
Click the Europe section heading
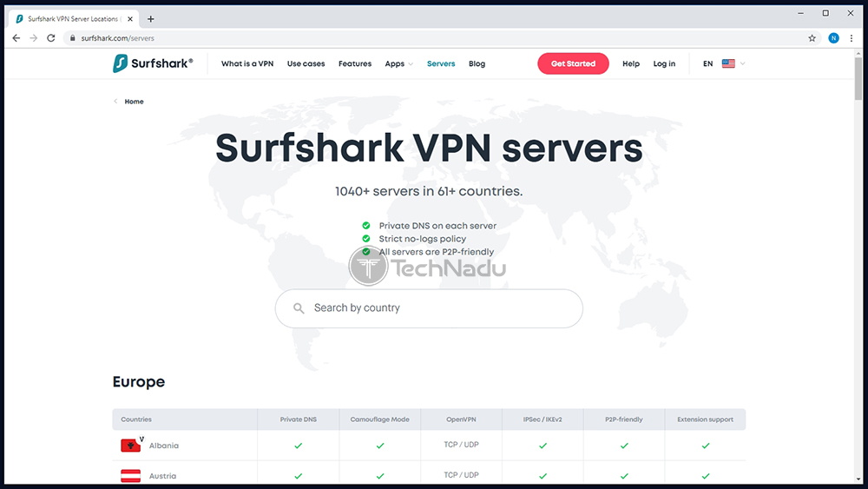139,381
